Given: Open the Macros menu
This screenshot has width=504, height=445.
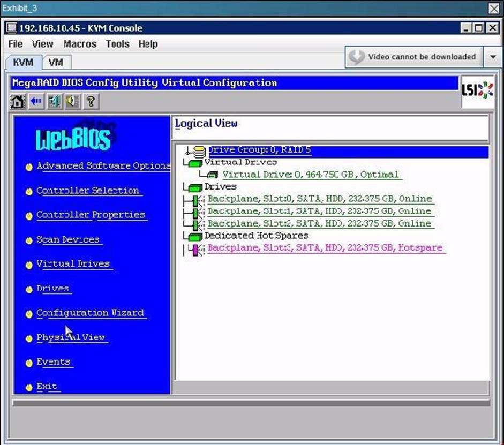Looking at the screenshot, I should 80,44.
